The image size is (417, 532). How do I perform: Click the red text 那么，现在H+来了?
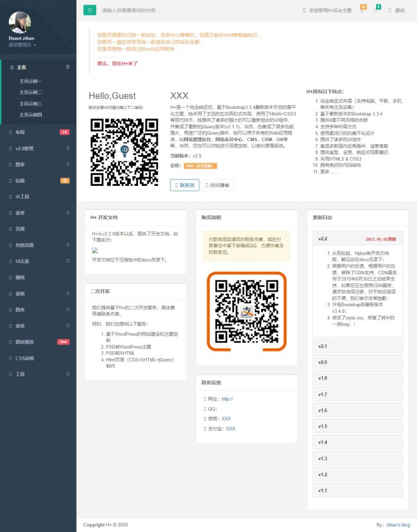(117, 63)
